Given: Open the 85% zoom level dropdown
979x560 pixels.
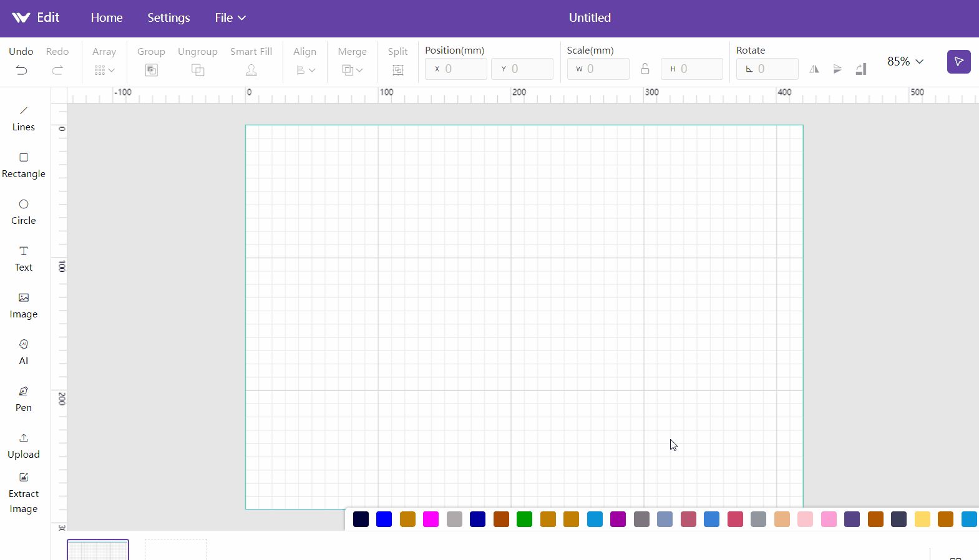Looking at the screenshot, I should [x=905, y=61].
